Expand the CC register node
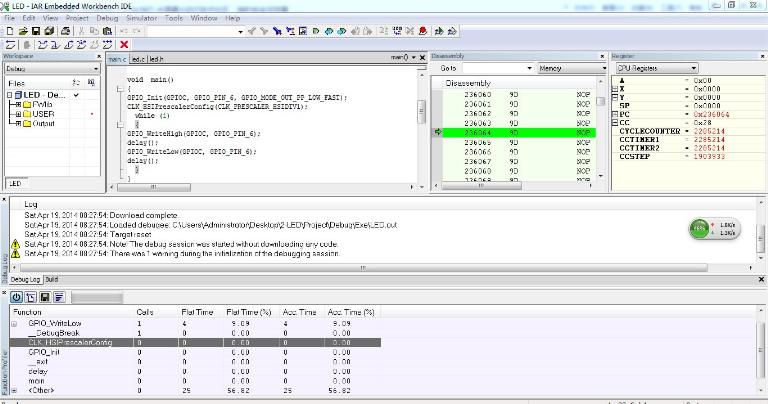The image size is (768, 404). pos(615,122)
